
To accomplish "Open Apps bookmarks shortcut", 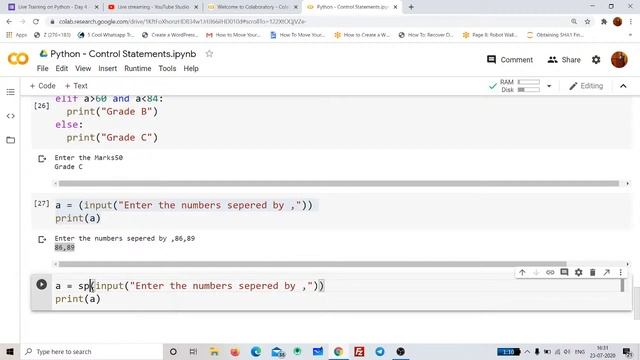I will click(x=17, y=35).
